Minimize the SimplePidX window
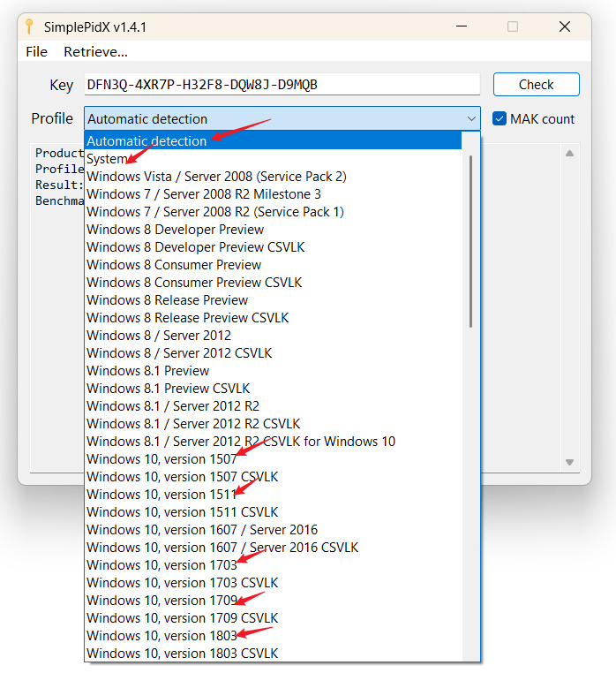The height and width of the screenshot is (673, 616). (462, 26)
